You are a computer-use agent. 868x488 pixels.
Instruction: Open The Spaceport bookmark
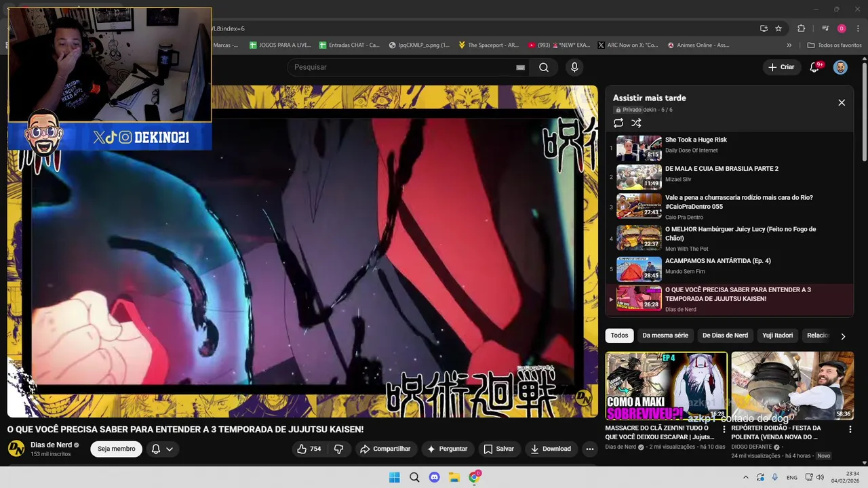click(x=488, y=45)
